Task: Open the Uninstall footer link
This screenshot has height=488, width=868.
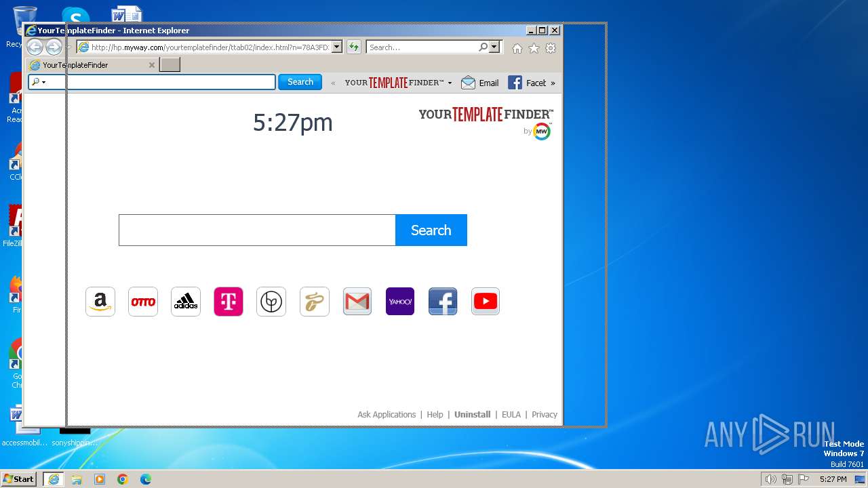Action: [472, 415]
